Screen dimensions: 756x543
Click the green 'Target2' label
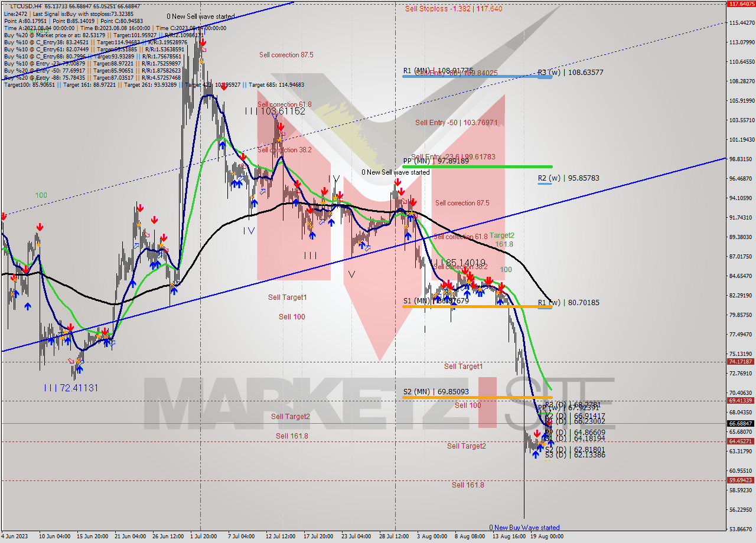click(501, 235)
